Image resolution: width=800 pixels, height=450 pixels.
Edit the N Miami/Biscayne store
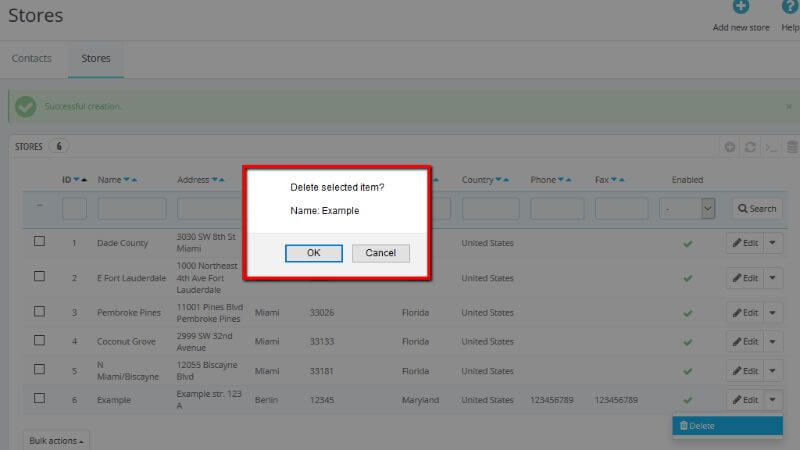(745, 371)
